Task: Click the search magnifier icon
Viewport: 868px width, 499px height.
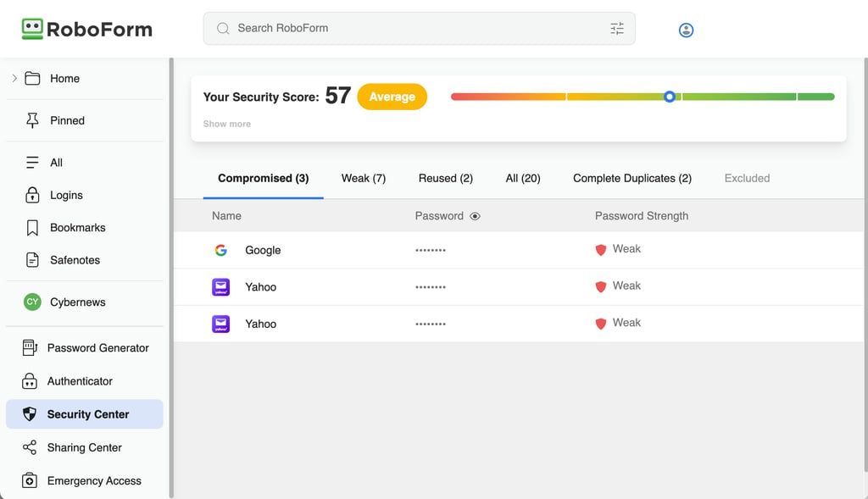Action: (223, 28)
